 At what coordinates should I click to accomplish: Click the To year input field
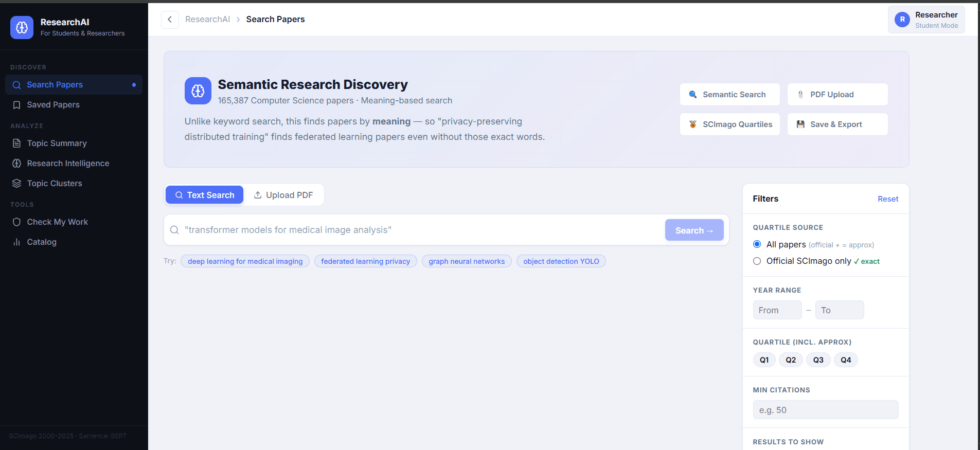(840, 310)
